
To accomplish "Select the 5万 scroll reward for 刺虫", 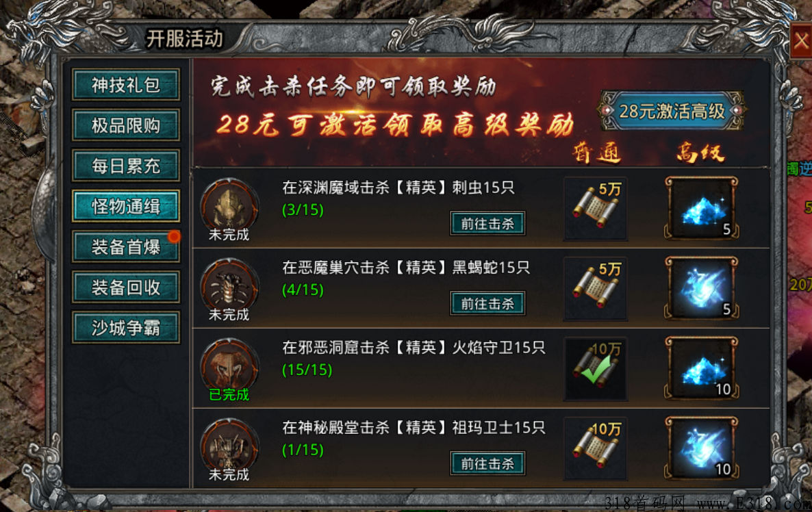I will (596, 209).
